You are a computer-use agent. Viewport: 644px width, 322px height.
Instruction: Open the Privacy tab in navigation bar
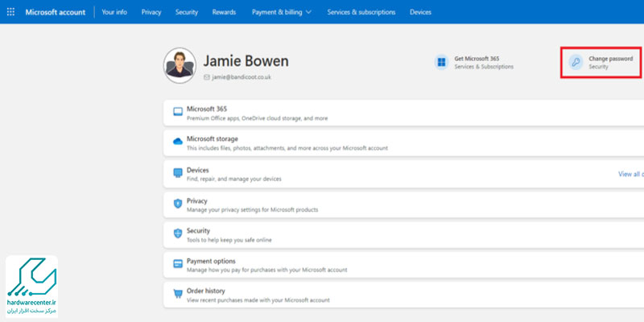coord(151,12)
